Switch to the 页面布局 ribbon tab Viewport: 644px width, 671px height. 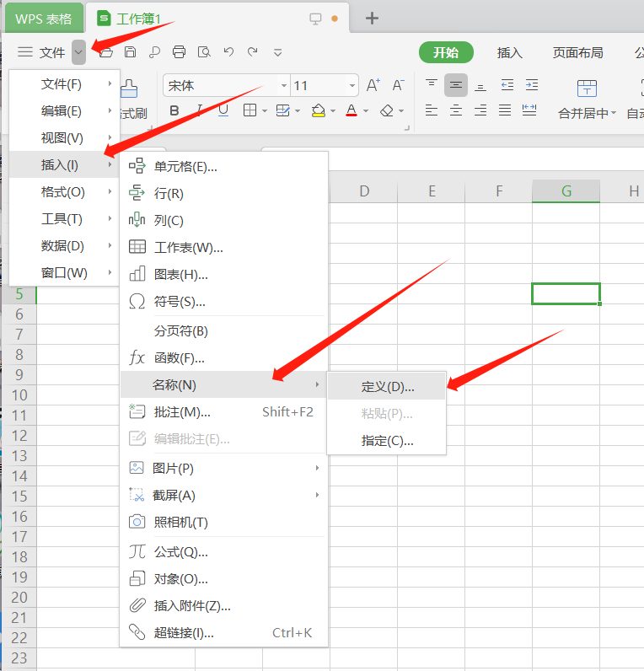[577, 52]
